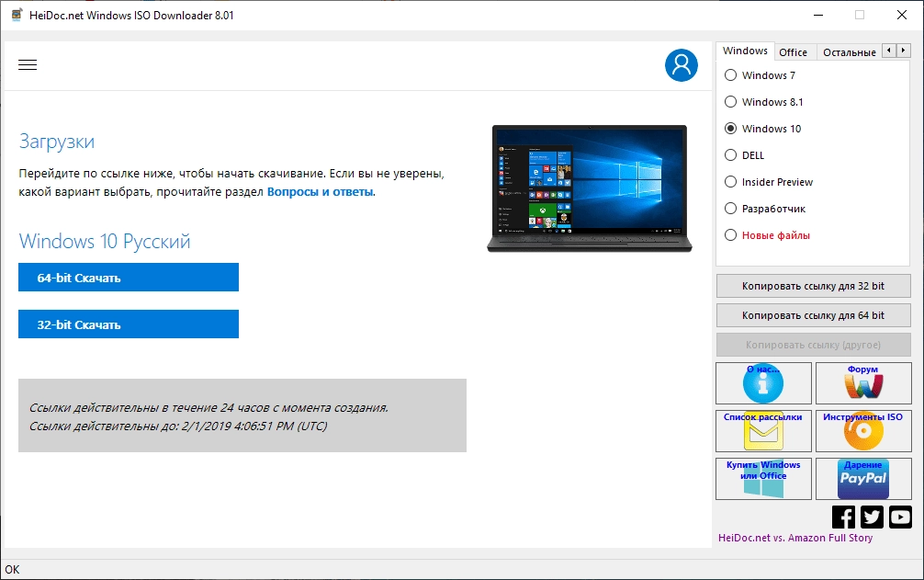924x580 pixels.
Task: Click the Дарение PayPal button
Action: (x=863, y=479)
